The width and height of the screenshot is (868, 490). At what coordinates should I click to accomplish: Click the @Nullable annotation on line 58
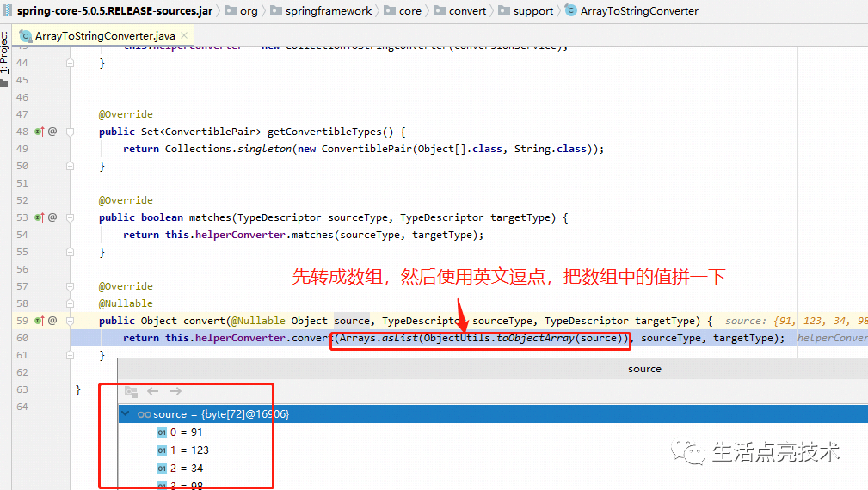[x=126, y=303]
